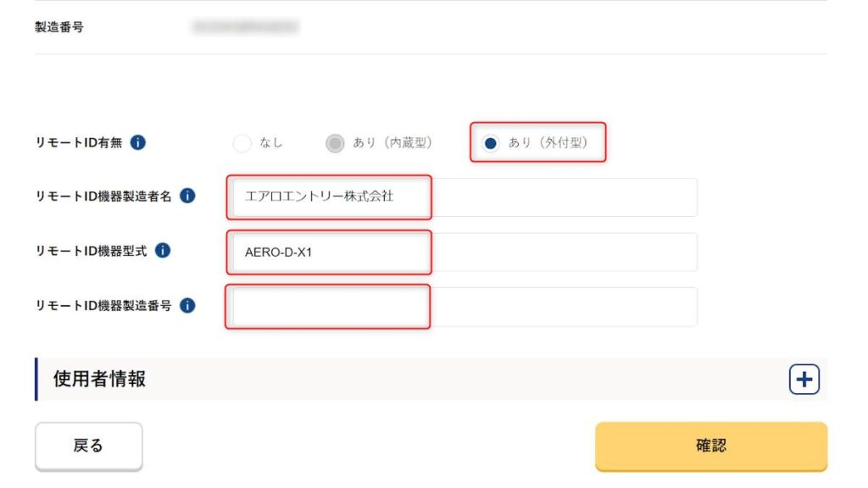
Task: Select the あり（内蔵型） radio option
Action: coord(335,143)
